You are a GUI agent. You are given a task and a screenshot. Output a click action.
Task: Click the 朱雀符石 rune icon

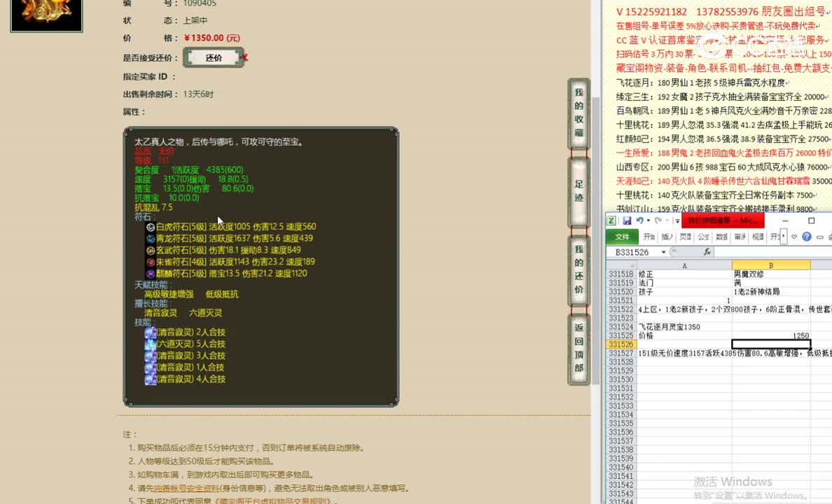point(151,262)
